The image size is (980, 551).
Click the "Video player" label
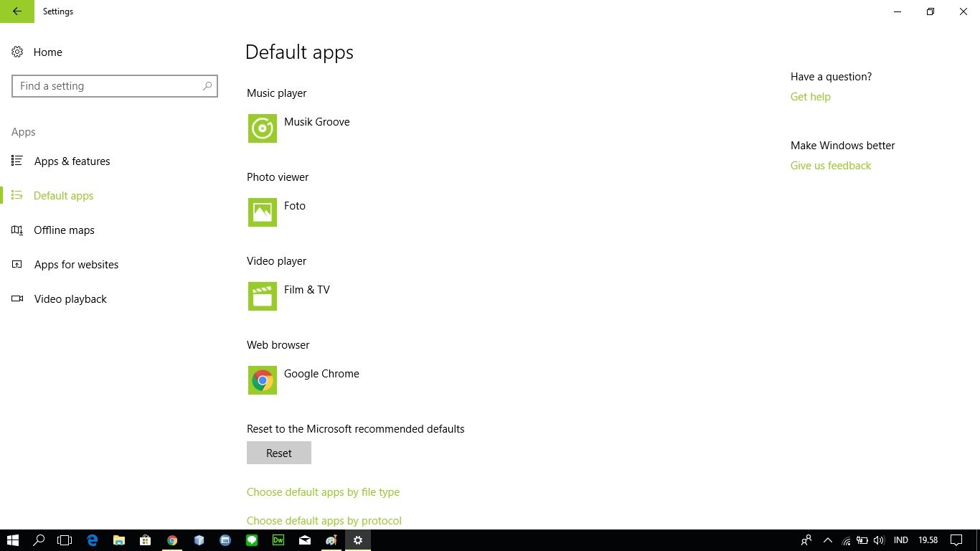277,261
